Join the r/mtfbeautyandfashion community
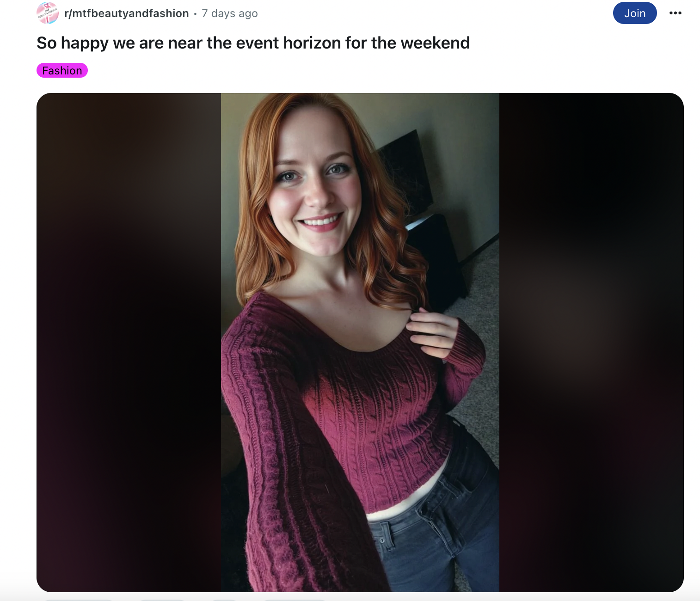700x601 pixels. (635, 13)
